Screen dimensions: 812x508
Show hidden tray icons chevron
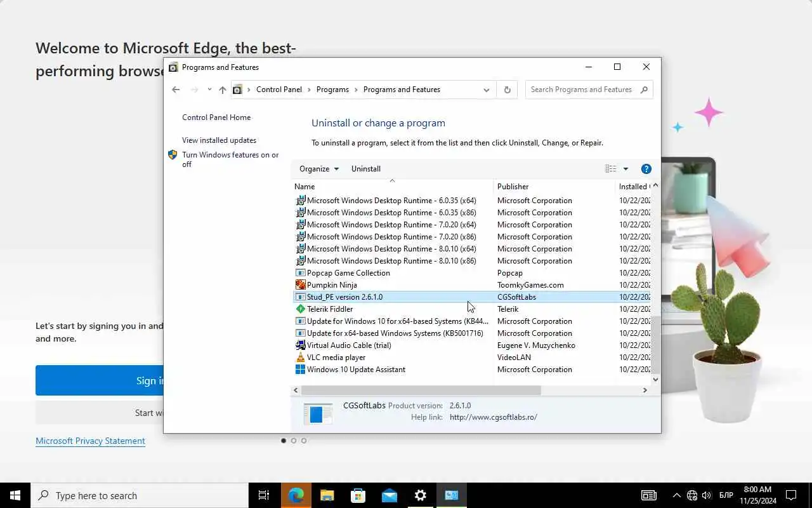[677, 495]
